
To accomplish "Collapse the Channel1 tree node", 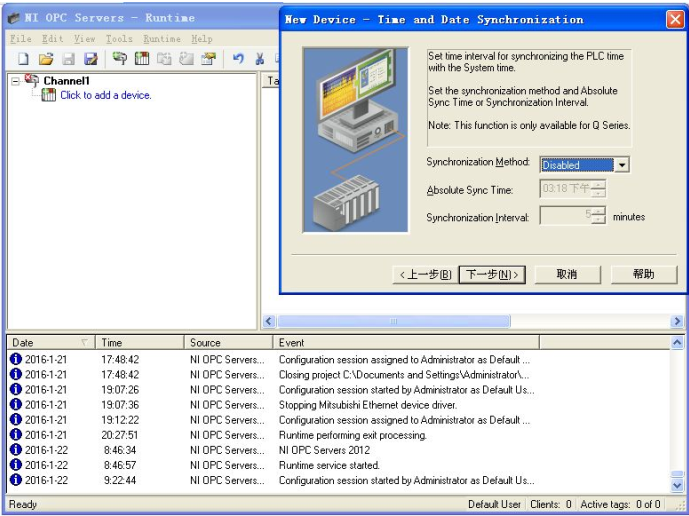I will (16, 81).
